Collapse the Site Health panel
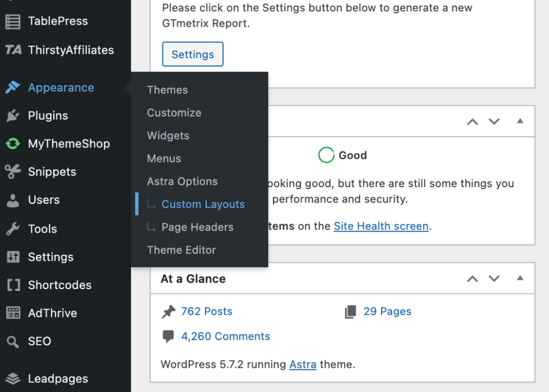This screenshot has height=392, width=549. click(x=520, y=121)
